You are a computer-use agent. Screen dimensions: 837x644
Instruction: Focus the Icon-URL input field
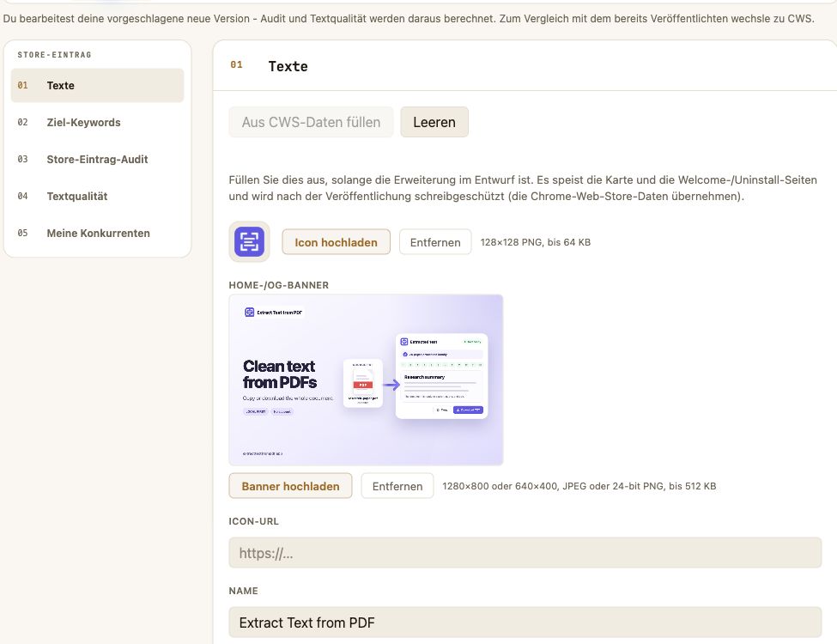tap(525, 553)
